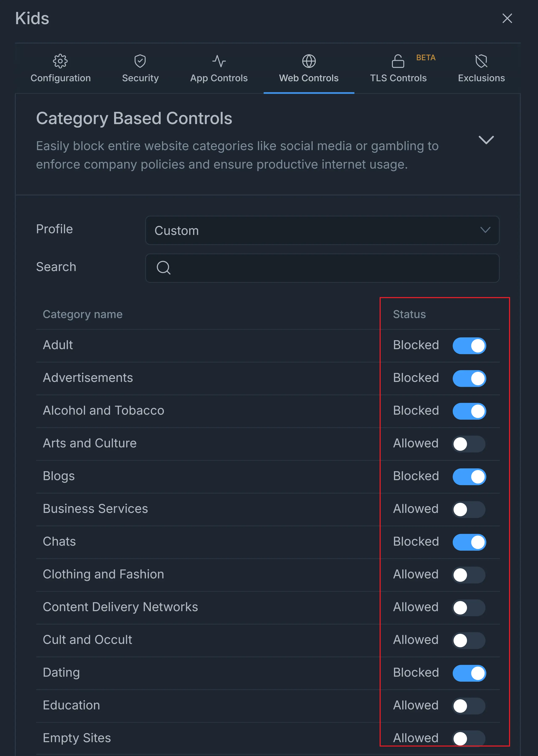Select the Web Controls tab
Screen dimensions: 538x756
click(x=309, y=68)
